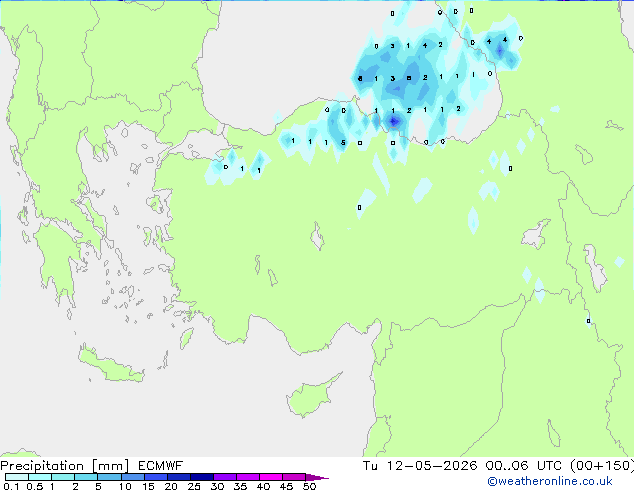This screenshot has width=634, height=490.
Task: Click the '[mm]' unit label
Action: point(110,466)
